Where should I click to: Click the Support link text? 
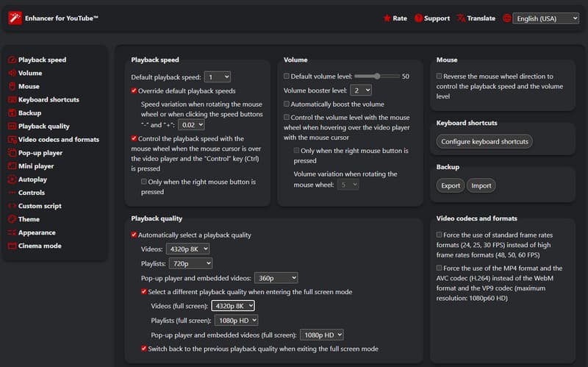click(437, 18)
